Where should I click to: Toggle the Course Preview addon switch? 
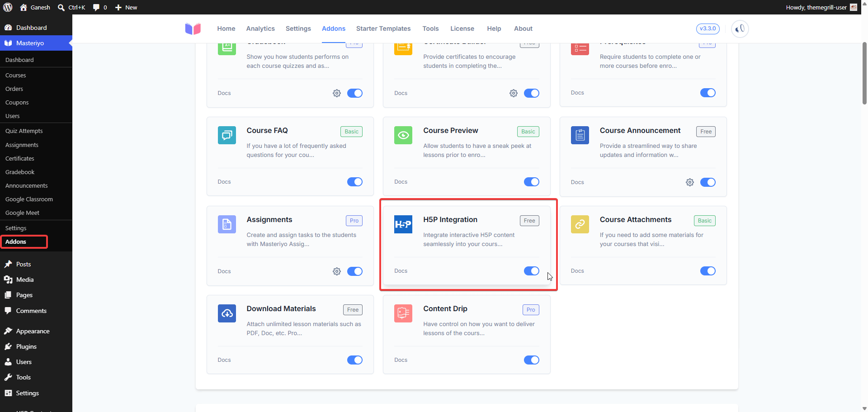click(532, 182)
